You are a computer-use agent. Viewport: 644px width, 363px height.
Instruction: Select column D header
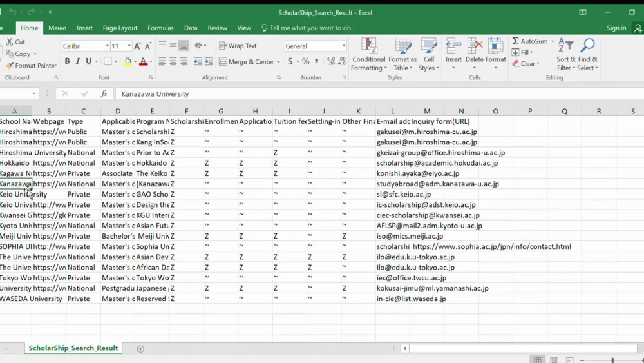(x=118, y=111)
